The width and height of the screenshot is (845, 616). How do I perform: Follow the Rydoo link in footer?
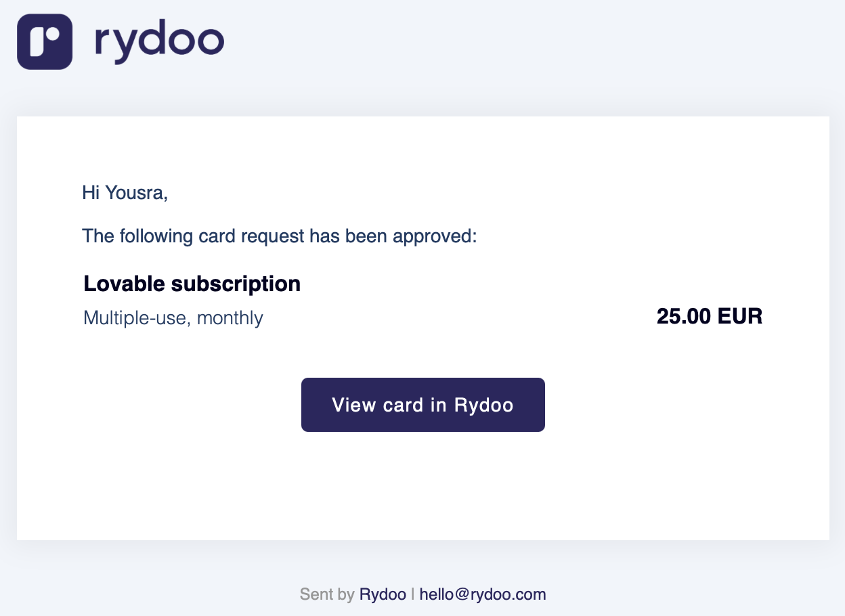pos(383,594)
